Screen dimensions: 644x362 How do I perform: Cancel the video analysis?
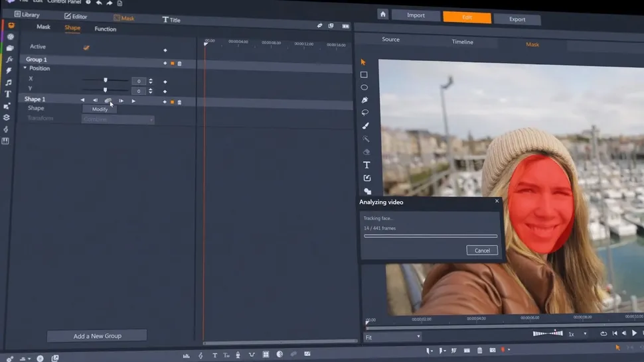click(482, 251)
